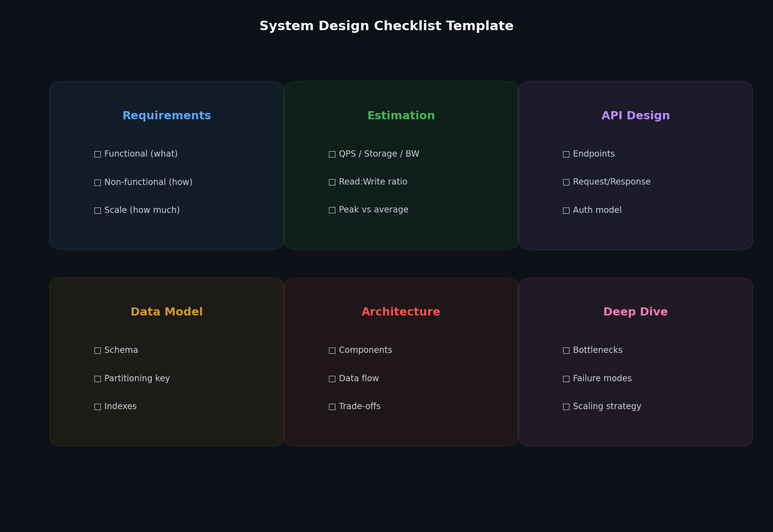Tick the Failure modes box
The width and height of the screenshot is (773, 532).
pyautogui.click(x=566, y=379)
